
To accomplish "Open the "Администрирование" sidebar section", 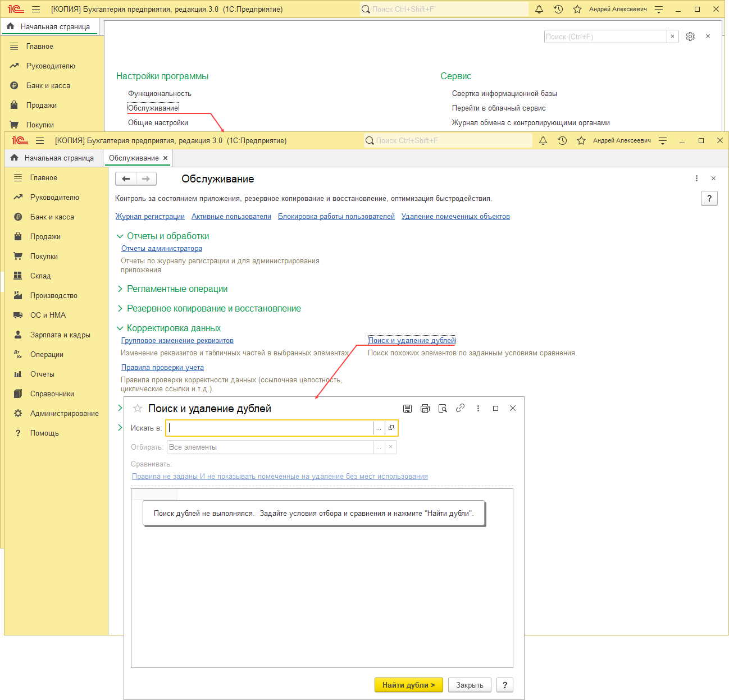I will [65, 414].
